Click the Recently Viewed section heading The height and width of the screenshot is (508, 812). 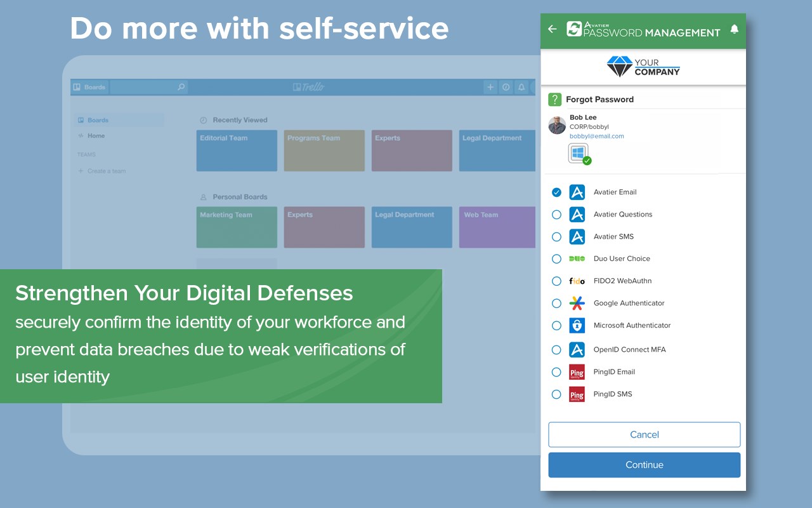[x=240, y=120]
